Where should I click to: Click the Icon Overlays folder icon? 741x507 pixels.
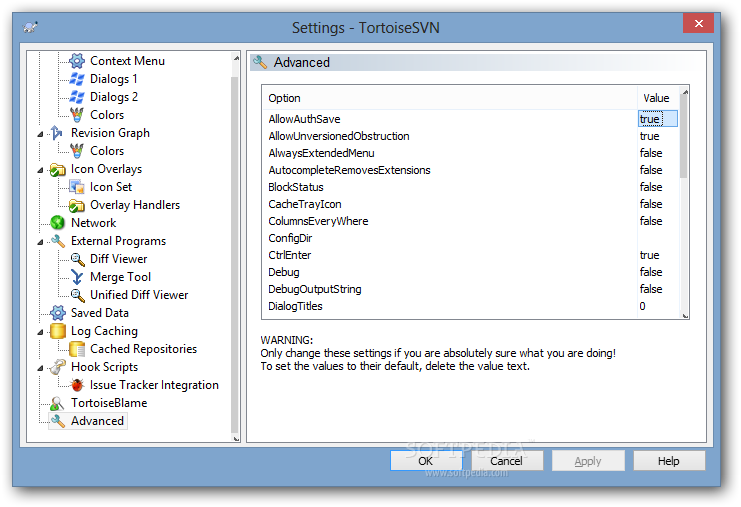point(58,169)
